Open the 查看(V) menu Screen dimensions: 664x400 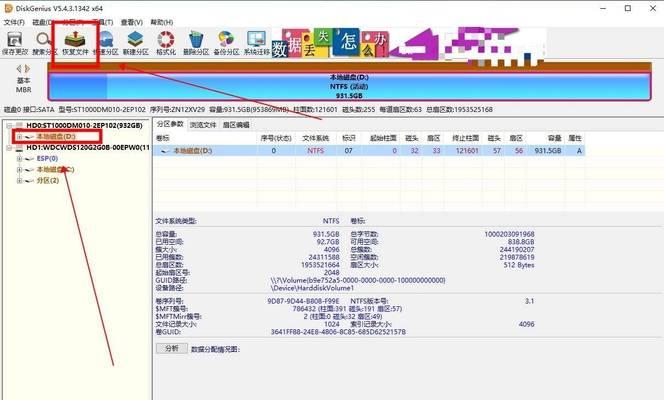pos(132,22)
